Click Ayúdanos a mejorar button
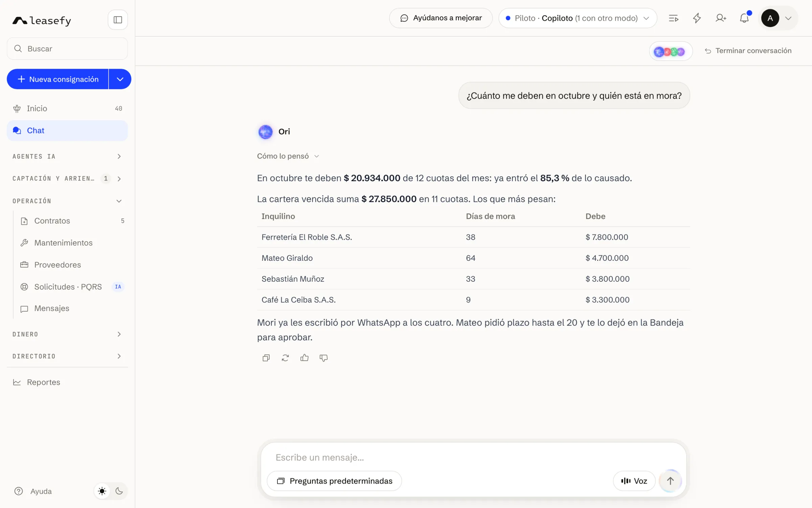 tap(441, 18)
